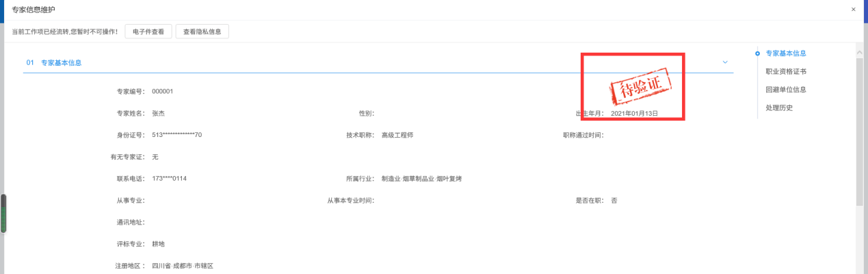The height and width of the screenshot is (274, 868).
Task: Collapse the 01 专家基本信息 section chevron
Action: click(725, 62)
